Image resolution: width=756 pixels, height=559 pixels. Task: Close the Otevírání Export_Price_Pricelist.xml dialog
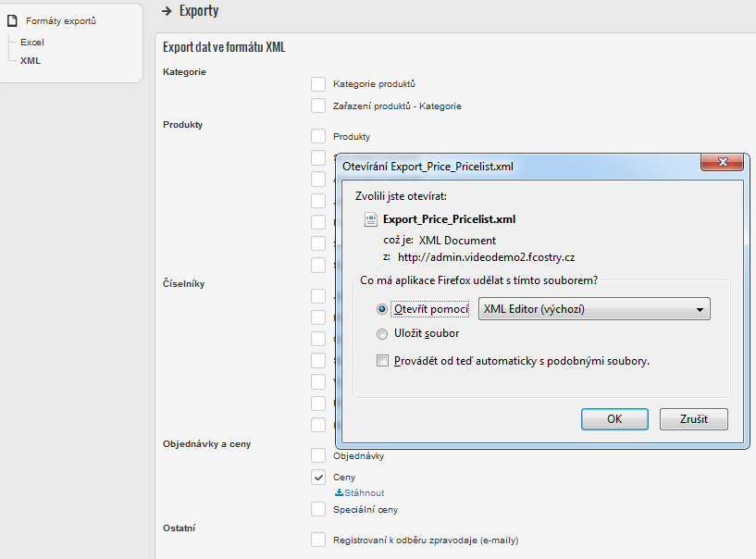point(723,162)
